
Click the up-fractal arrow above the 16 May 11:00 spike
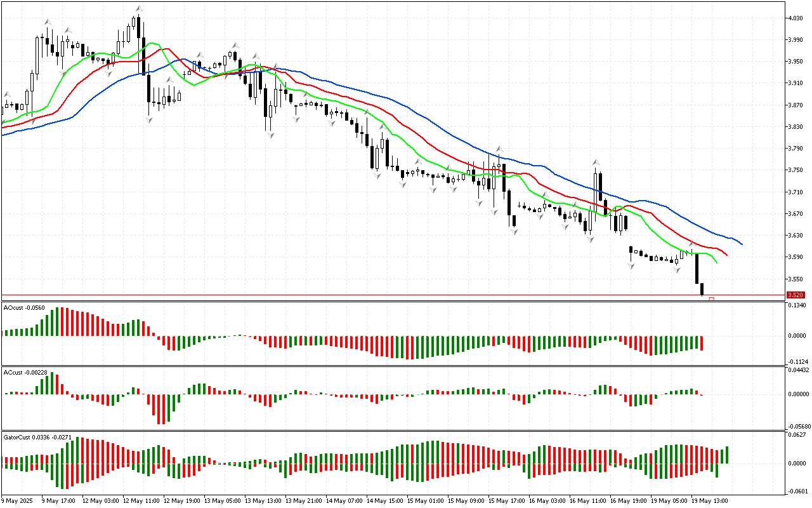(x=596, y=163)
